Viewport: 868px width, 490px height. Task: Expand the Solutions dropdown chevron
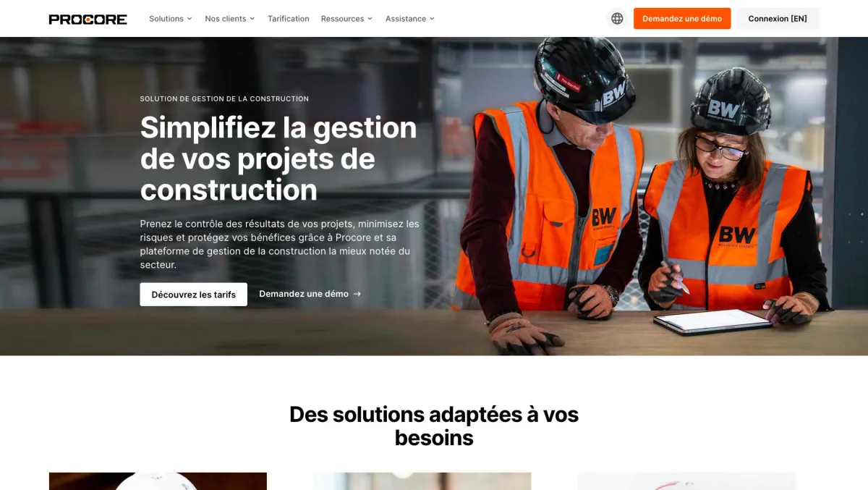click(190, 19)
